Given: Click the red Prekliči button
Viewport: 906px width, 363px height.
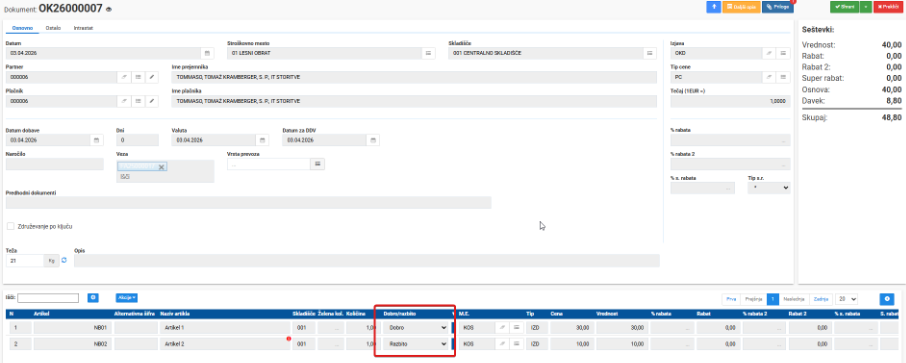Looking at the screenshot, I should coord(888,7).
